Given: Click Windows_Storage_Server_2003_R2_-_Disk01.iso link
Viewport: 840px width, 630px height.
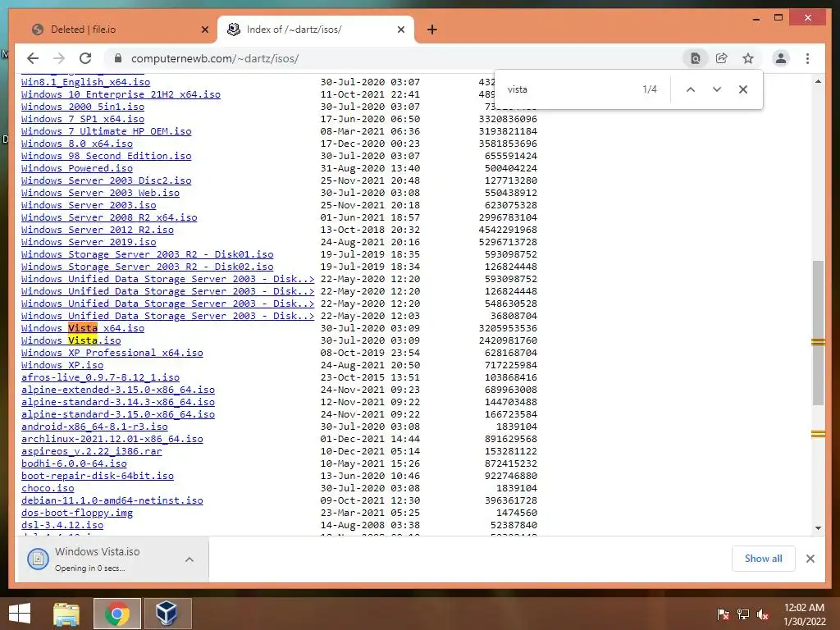Looking at the screenshot, I should (148, 254).
